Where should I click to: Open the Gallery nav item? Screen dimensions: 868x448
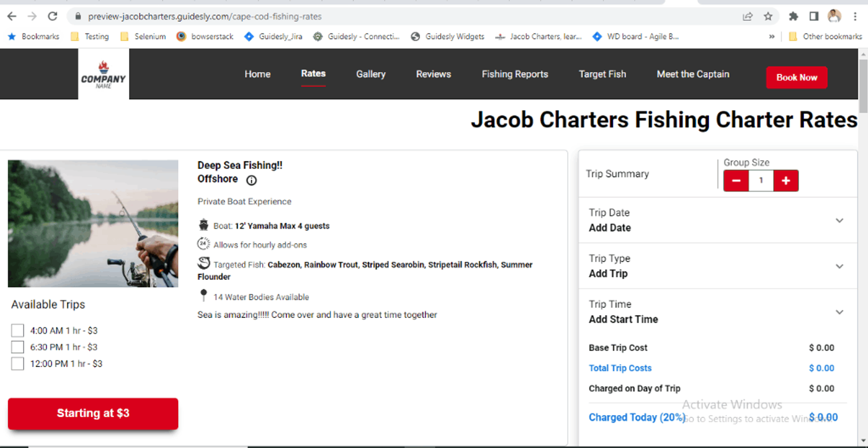(371, 74)
